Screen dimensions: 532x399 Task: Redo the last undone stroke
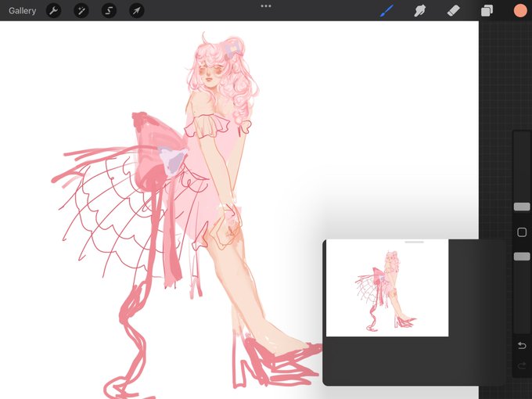pyautogui.click(x=522, y=366)
